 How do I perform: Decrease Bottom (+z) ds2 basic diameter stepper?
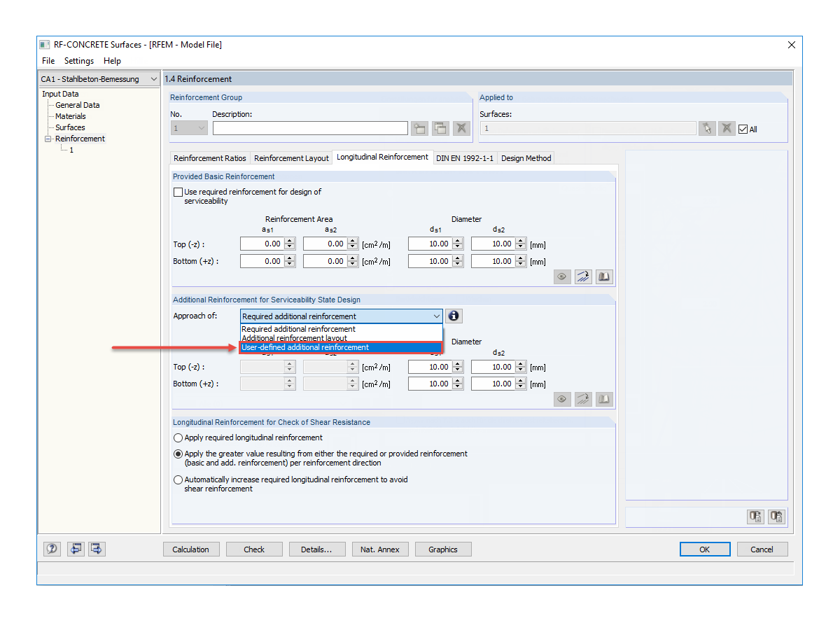(521, 265)
